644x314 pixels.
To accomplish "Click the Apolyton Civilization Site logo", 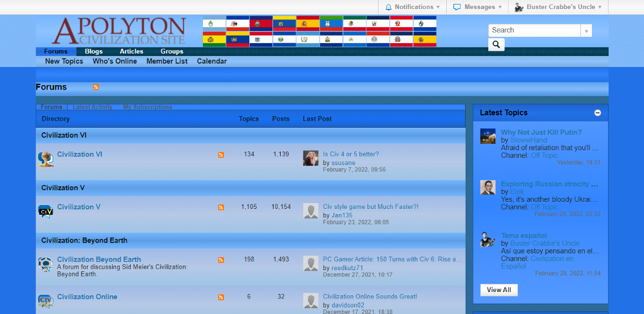I will 119,31.
